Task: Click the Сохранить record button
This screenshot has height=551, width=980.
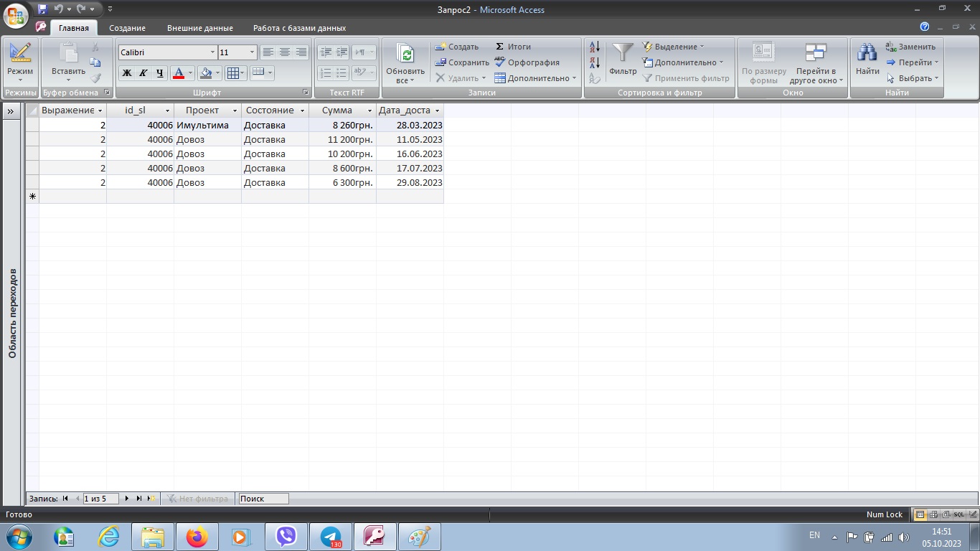Action: pyautogui.click(x=462, y=62)
